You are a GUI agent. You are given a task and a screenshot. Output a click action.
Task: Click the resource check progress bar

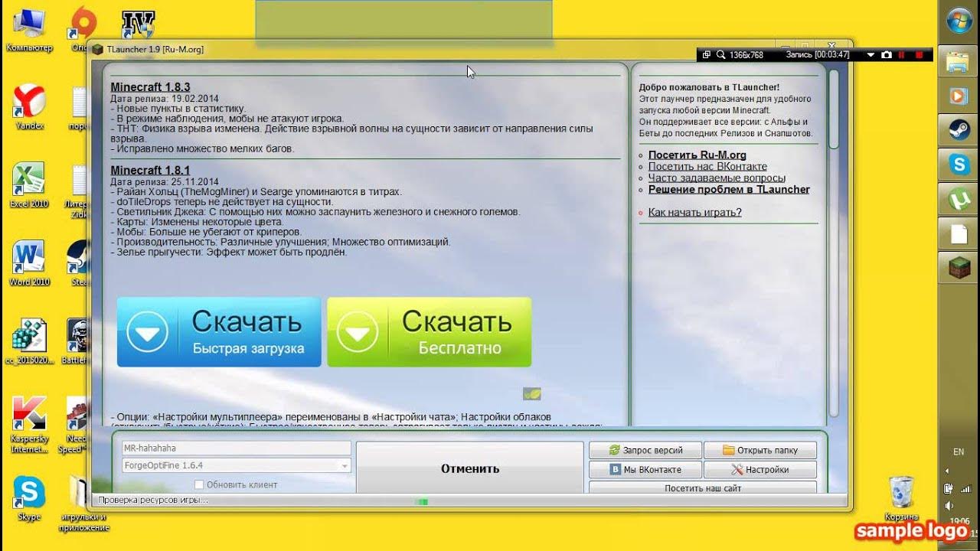pyautogui.click(x=421, y=501)
